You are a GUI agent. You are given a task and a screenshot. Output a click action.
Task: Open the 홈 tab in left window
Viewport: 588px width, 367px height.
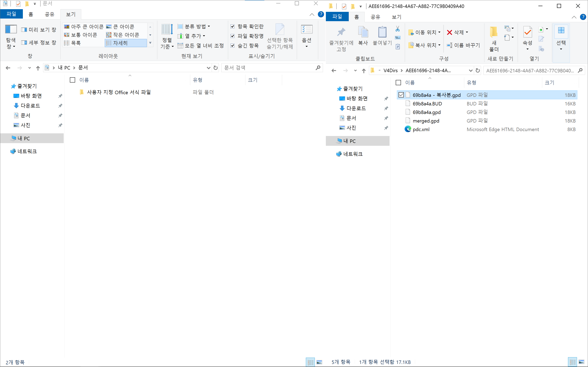[31, 14]
